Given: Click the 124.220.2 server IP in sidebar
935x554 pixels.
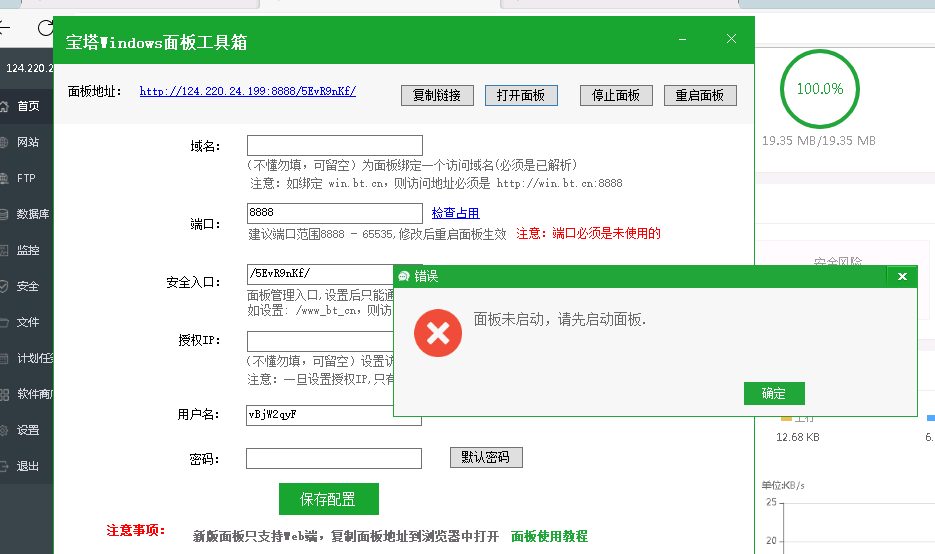Looking at the screenshot, I should pos(29,68).
